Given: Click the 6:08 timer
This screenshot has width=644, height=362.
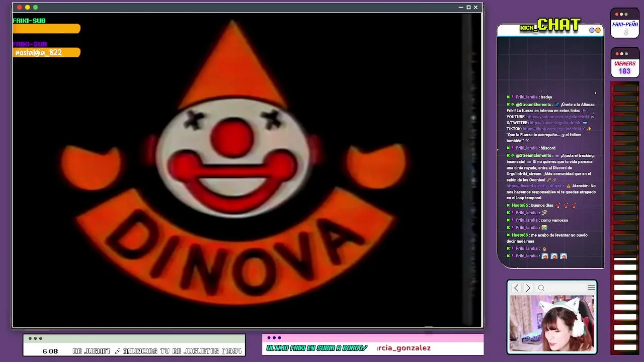Looking at the screenshot, I should tap(50, 351).
